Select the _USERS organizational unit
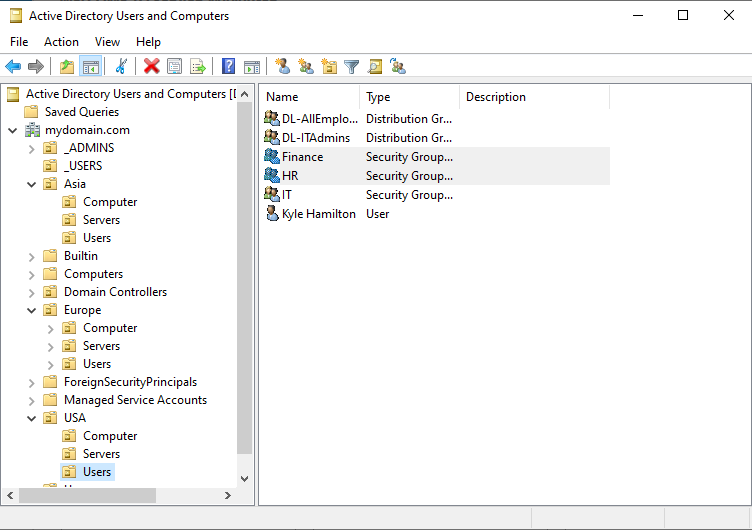The width and height of the screenshot is (752, 530). point(83,166)
